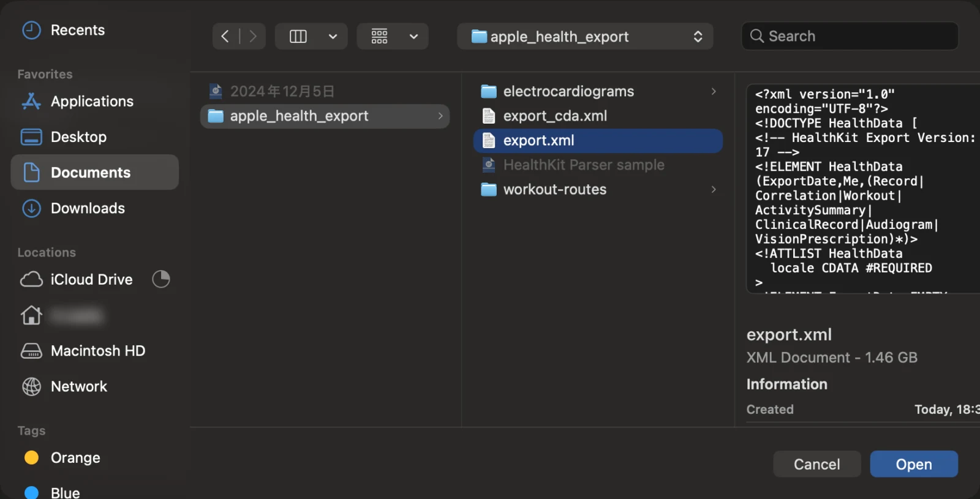
Task: Click the workout-routes folder icon
Action: point(489,189)
